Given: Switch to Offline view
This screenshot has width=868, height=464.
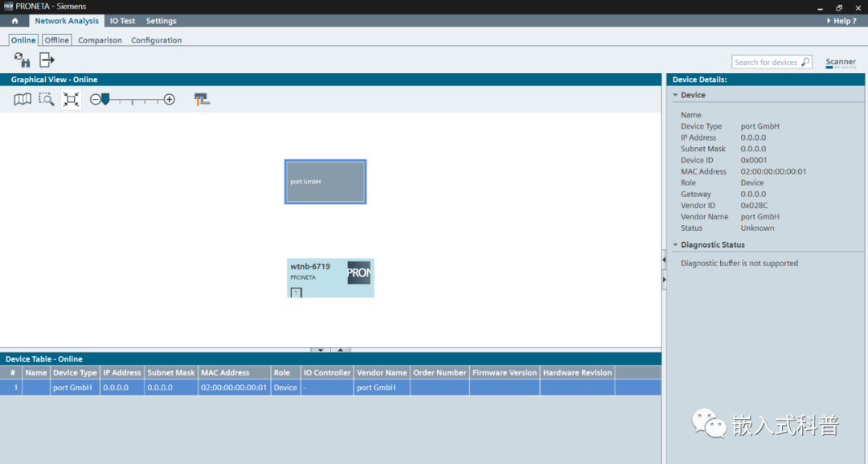Looking at the screenshot, I should (x=57, y=40).
